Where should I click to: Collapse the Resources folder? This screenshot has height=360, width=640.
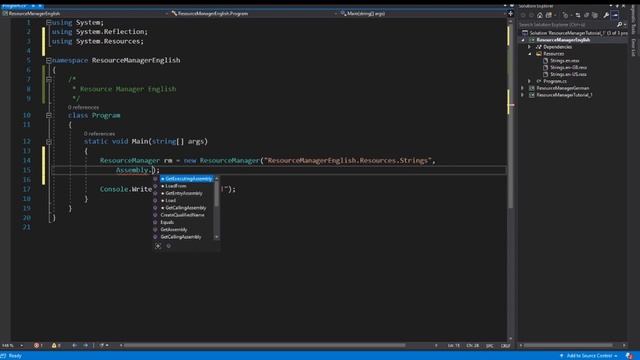(x=530, y=54)
